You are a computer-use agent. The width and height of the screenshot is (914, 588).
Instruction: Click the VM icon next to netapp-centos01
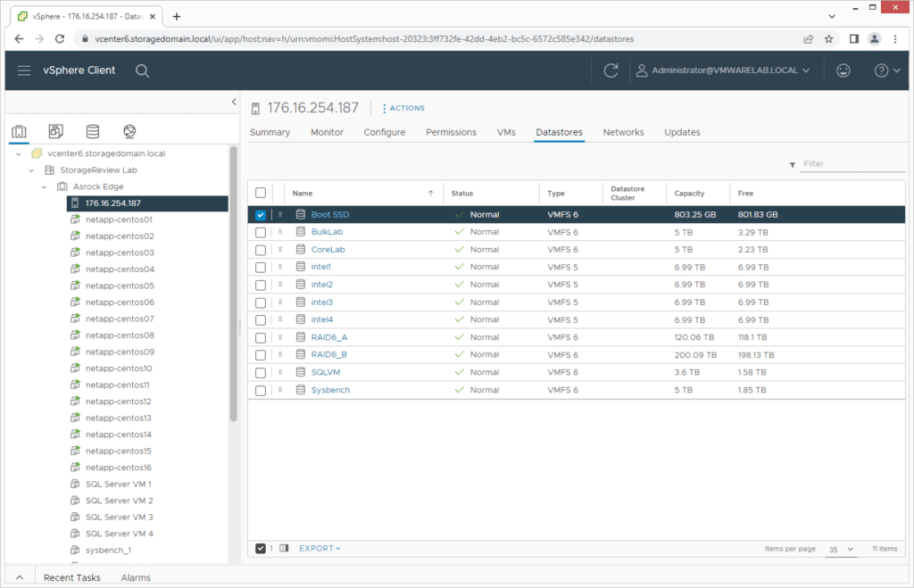click(x=75, y=219)
